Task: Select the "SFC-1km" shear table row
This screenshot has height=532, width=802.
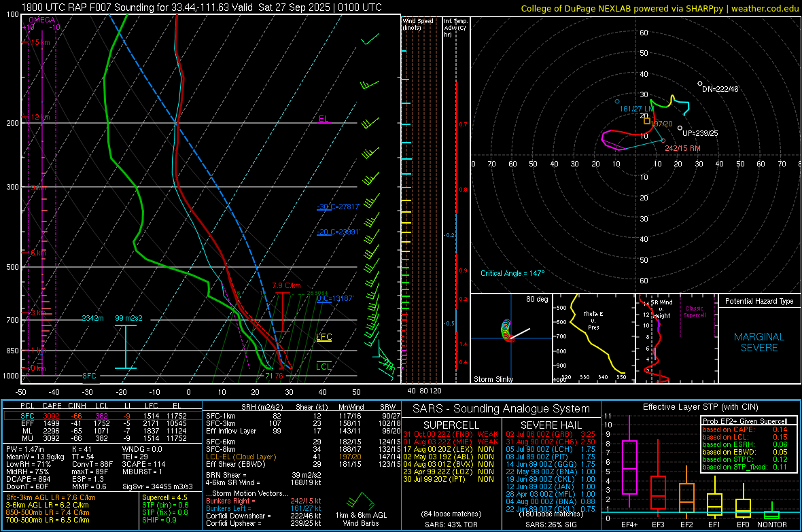Action: [303, 416]
